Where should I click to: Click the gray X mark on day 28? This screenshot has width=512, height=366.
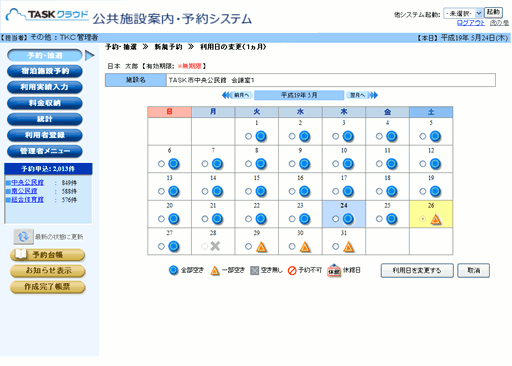215,246
